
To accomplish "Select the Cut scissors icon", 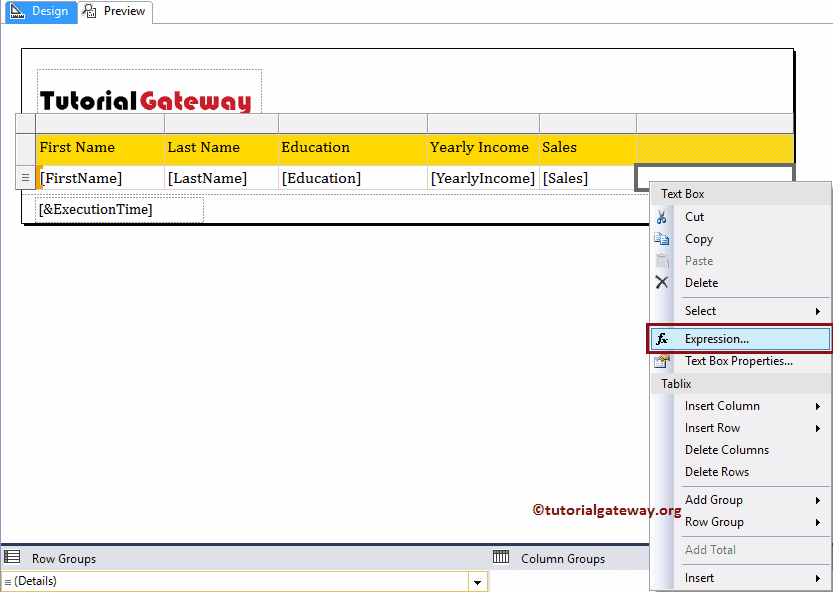I will click(x=663, y=216).
